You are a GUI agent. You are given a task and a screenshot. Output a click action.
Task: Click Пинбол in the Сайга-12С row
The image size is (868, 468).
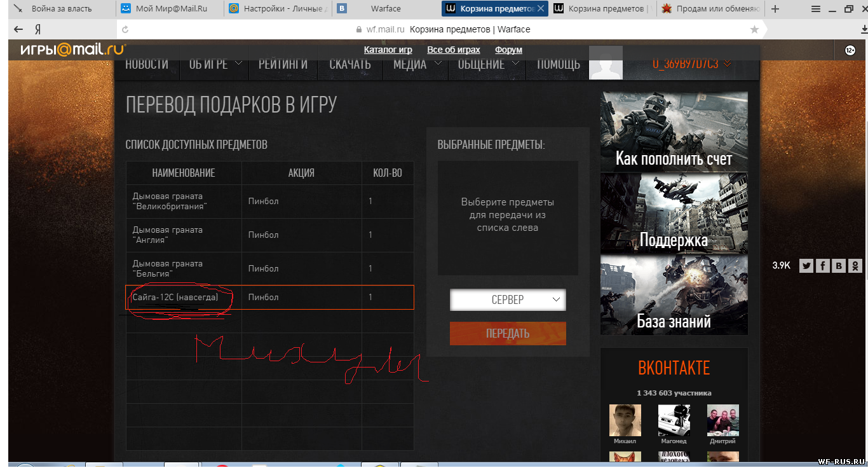click(x=263, y=297)
